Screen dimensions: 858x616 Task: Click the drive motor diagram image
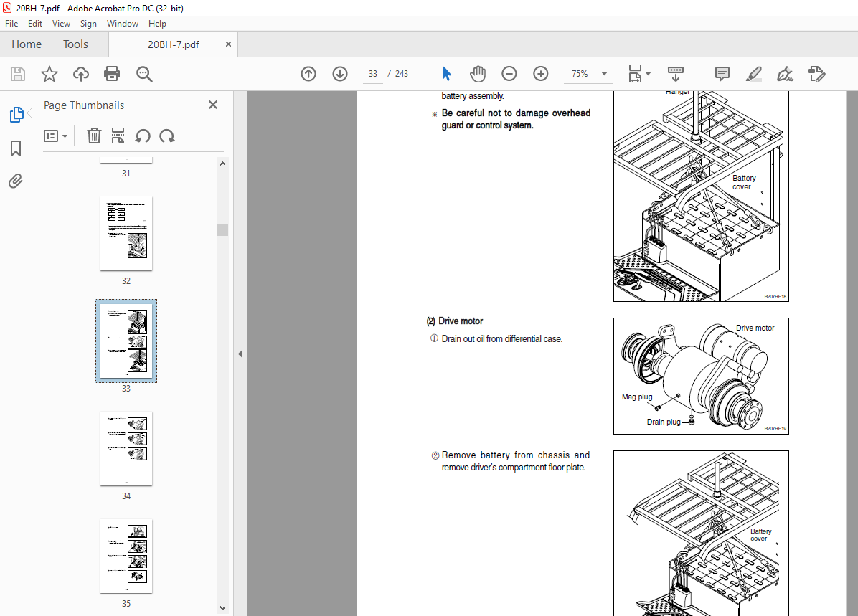(701, 376)
